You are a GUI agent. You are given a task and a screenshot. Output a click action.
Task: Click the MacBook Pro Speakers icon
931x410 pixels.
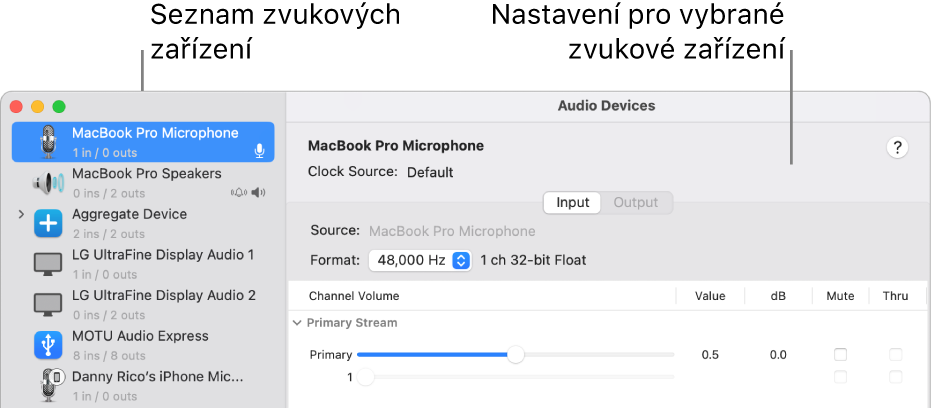coord(48,183)
